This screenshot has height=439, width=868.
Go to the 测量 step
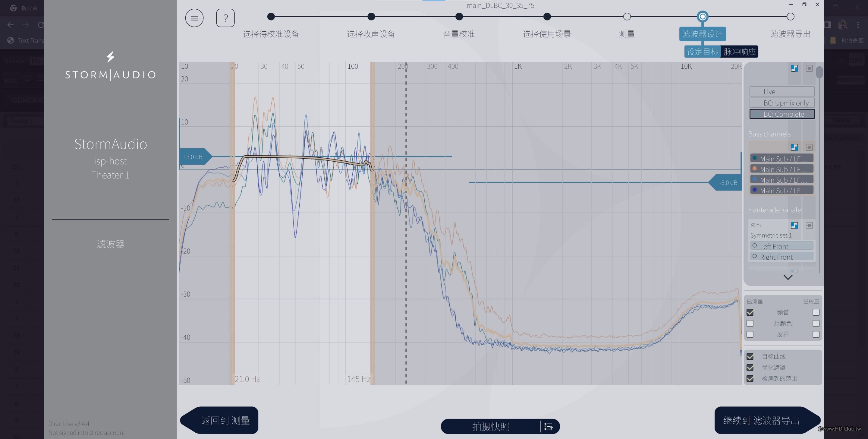click(x=626, y=17)
